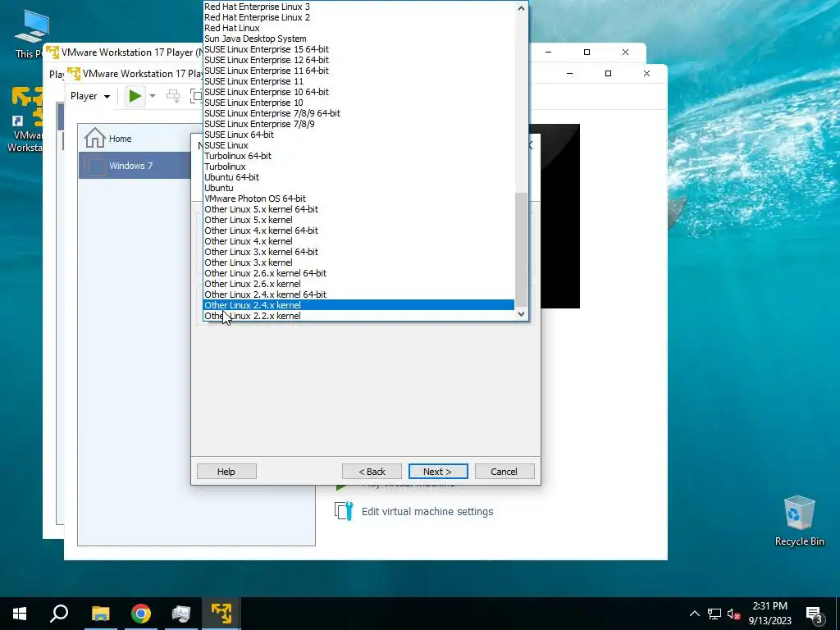Click the green Play virtual machine toolbar icon

[x=135, y=97]
